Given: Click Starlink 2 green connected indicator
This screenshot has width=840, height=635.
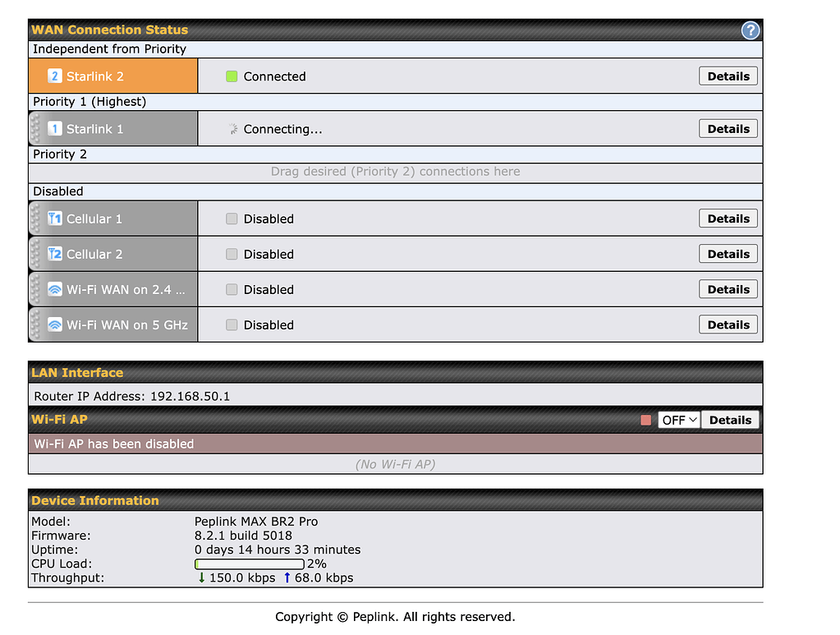Looking at the screenshot, I should (232, 76).
